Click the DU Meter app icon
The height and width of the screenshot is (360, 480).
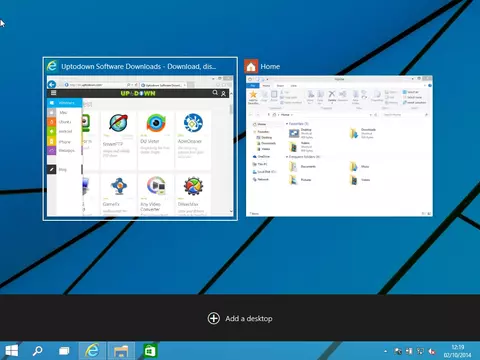pyautogui.click(x=156, y=123)
